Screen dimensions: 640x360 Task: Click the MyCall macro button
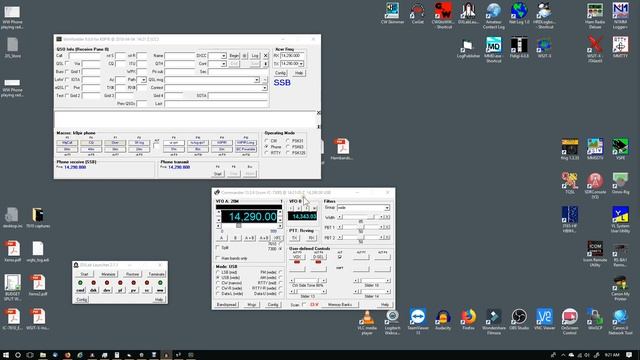(x=67, y=143)
